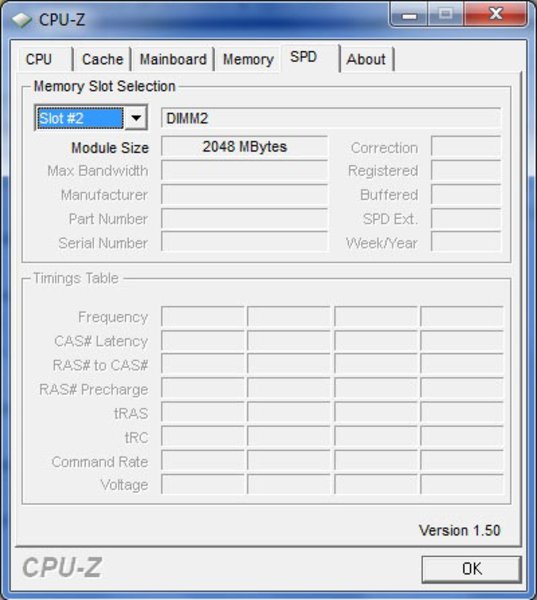Image resolution: width=537 pixels, height=600 pixels.
Task: Select the Slot #2 combo box text
Action: tap(80, 118)
